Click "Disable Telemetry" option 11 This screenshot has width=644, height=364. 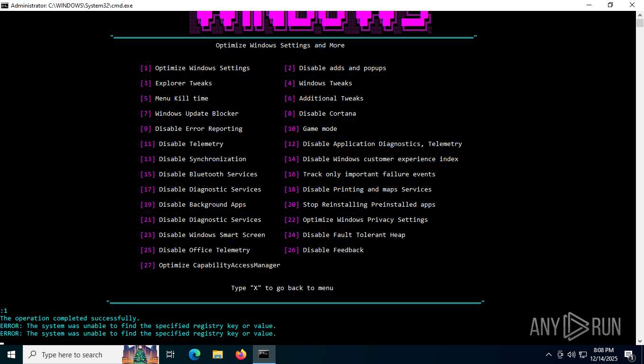click(x=191, y=144)
